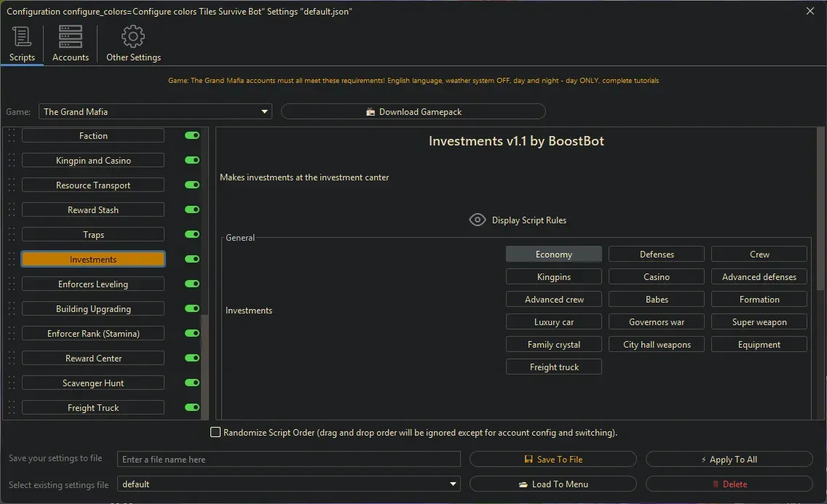Choose Babes investment option
Viewport: 827px width, 504px height.
[x=657, y=300]
